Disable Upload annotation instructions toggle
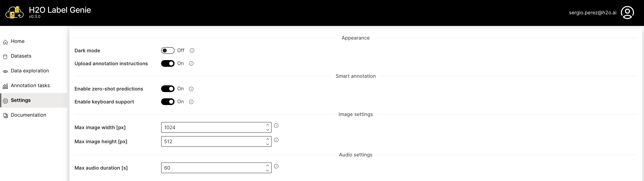Image resolution: width=644 pixels, height=181 pixels. click(x=168, y=63)
